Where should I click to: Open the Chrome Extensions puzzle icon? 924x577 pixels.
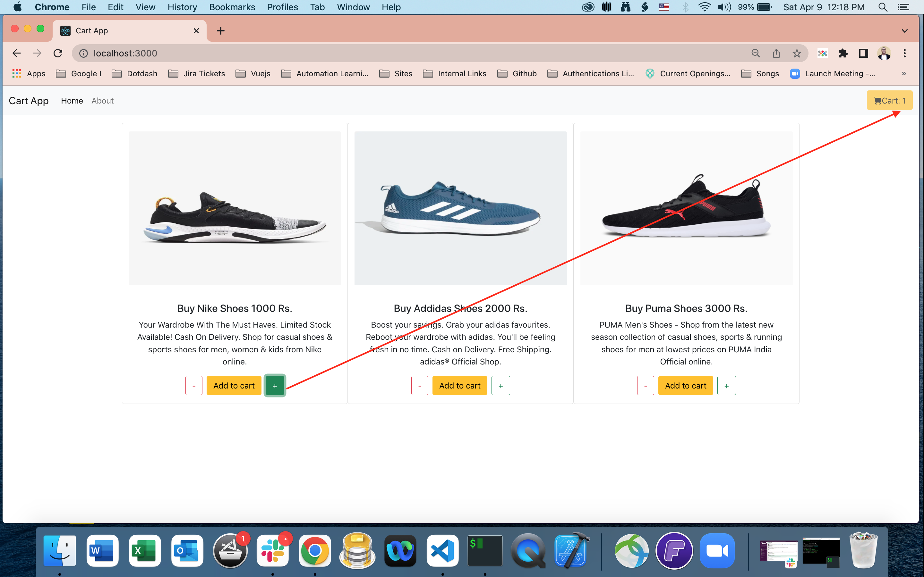click(843, 54)
